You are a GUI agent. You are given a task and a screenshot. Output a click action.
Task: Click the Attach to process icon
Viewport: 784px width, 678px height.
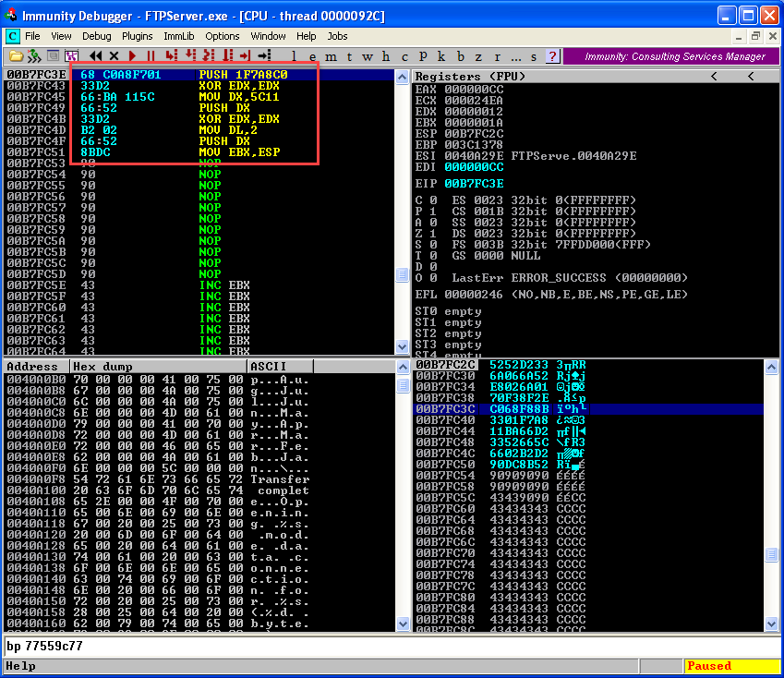click(x=34, y=56)
